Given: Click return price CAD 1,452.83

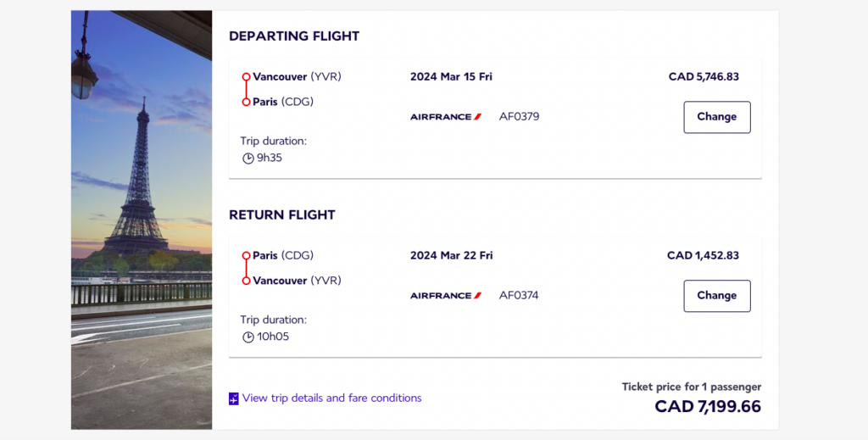Looking at the screenshot, I should 703,255.
